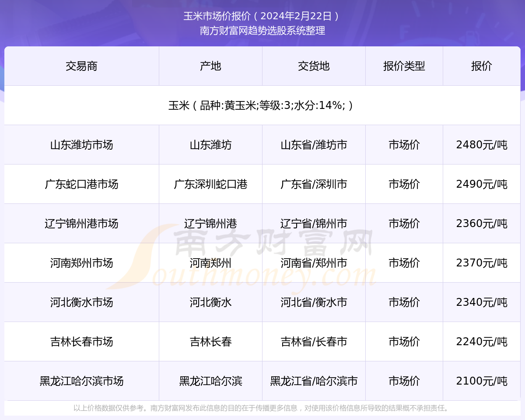Click the 黑龙江省/哈尔滨市 delivery location
The image size is (525, 420).
tap(313, 381)
